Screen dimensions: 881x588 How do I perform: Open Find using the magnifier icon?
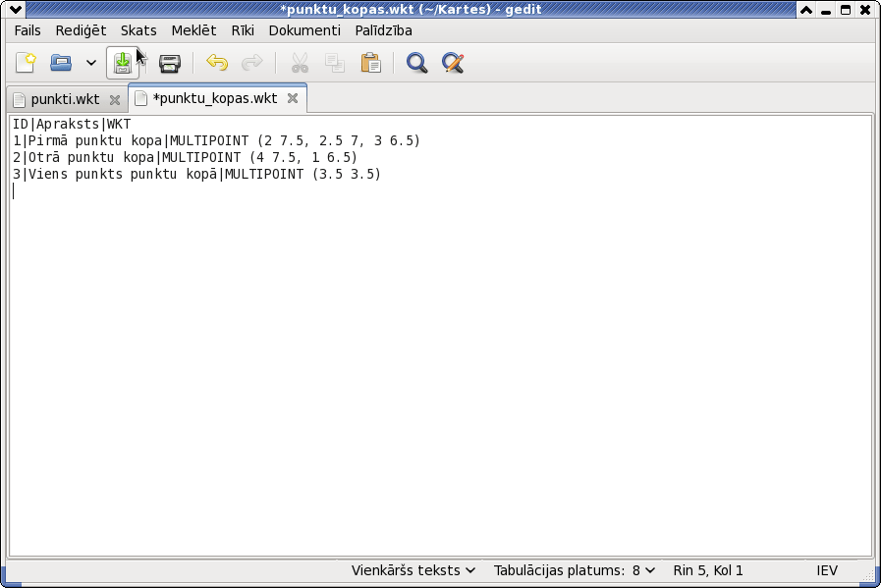click(416, 63)
